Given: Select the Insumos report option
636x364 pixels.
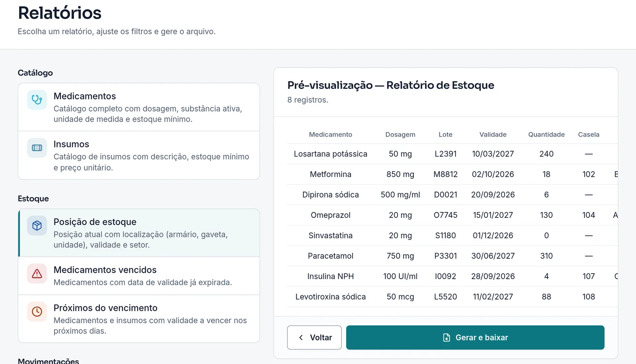Looking at the screenshot, I should [139, 155].
